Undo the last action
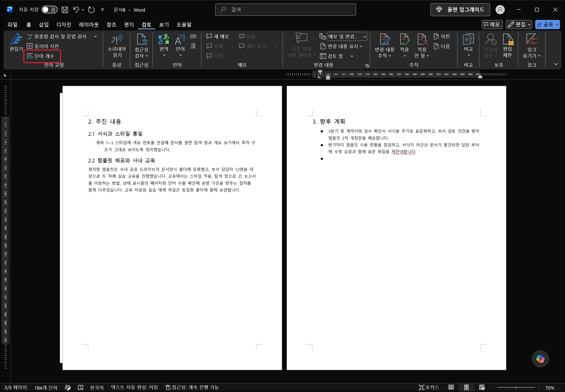The width and height of the screenshot is (565, 392). 76,10
